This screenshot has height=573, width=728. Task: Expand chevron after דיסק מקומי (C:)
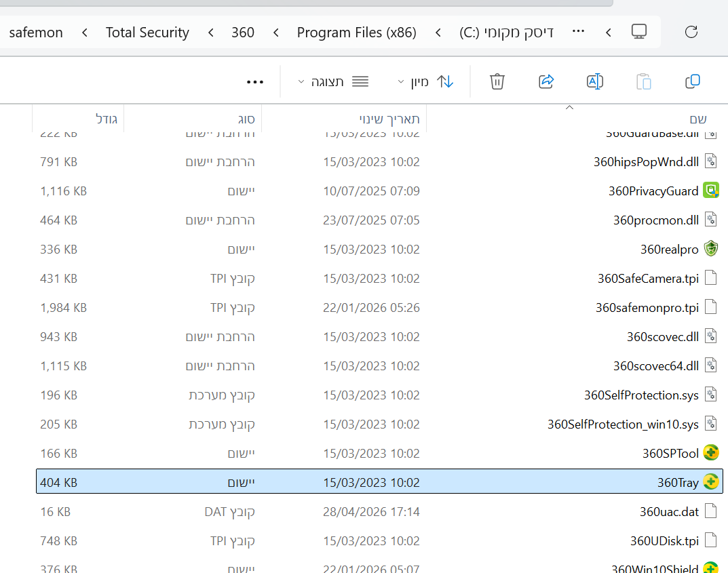coord(438,33)
